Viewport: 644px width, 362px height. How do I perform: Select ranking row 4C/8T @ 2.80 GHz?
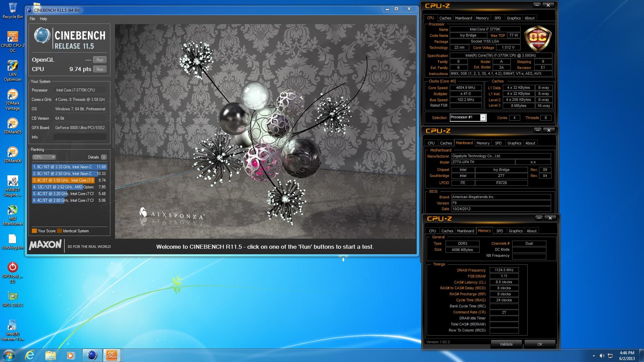pos(69,200)
